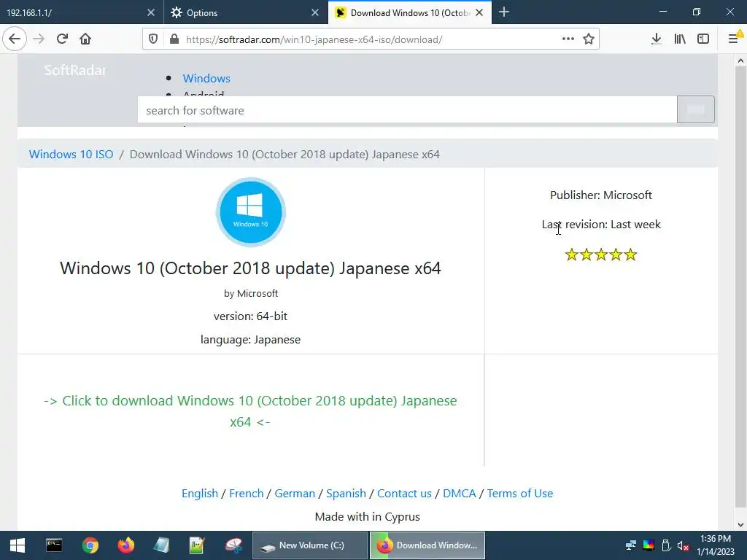Go back to the previous page

coord(15,39)
